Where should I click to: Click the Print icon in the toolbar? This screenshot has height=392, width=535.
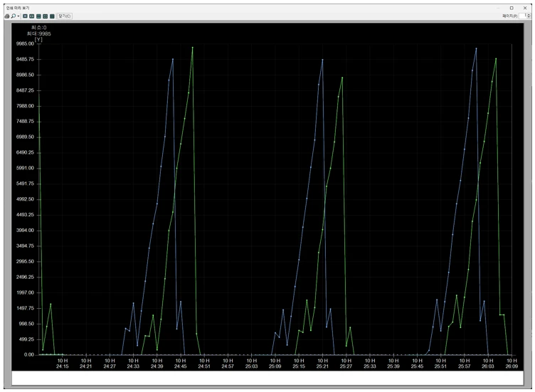click(x=7, y=16)
